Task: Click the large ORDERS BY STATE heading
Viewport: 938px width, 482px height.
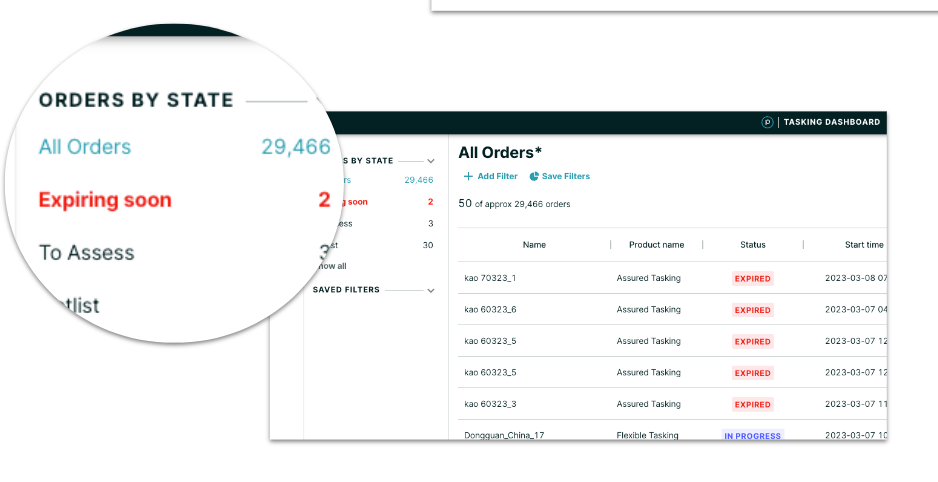Action: 136,100
